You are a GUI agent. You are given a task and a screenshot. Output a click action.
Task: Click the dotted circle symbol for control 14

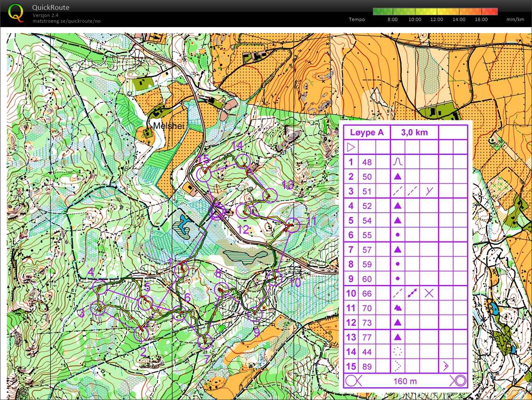pyautogui.click(x=397, y=352)
